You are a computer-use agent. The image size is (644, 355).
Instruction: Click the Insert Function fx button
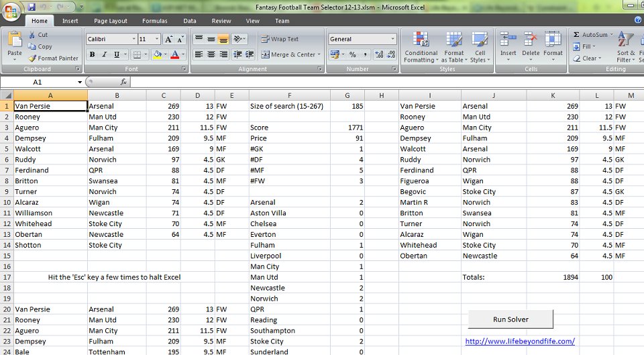pyautogui.click(x=123, y=82)
